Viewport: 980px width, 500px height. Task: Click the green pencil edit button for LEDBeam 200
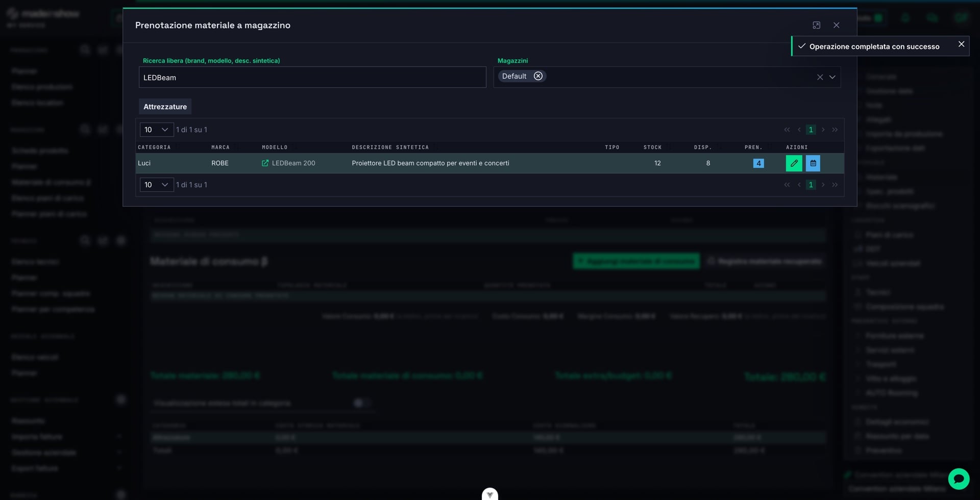pos(794,163)
